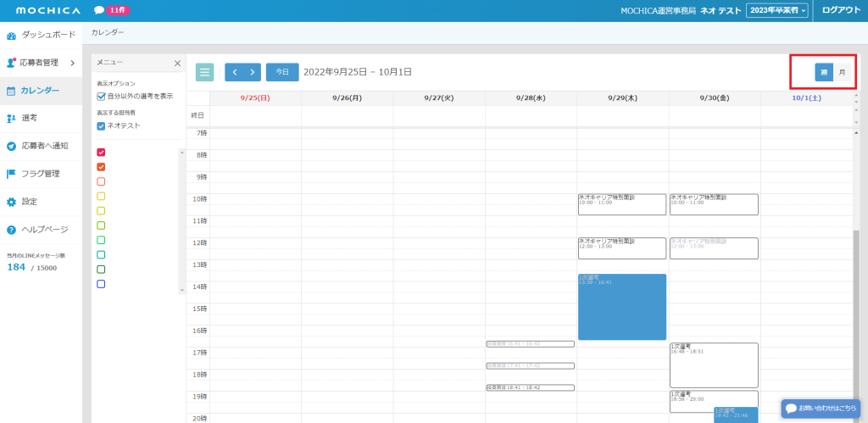Open フラグ管理 in the sidebar

[40, 174]
